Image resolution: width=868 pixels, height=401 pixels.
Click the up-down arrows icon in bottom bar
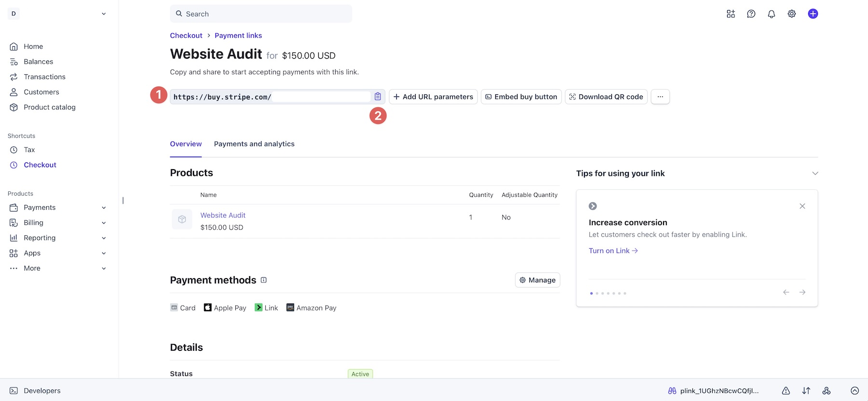(806, 391)
